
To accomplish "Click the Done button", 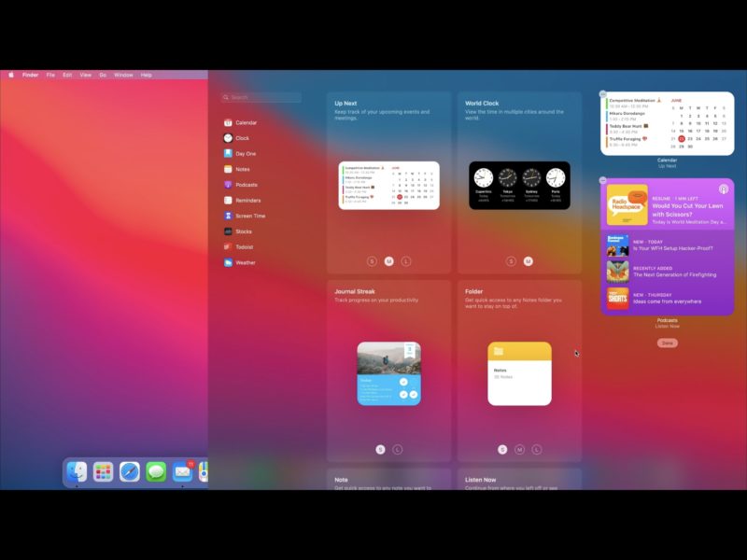I will pyautogui.click(x=668, y=343).
